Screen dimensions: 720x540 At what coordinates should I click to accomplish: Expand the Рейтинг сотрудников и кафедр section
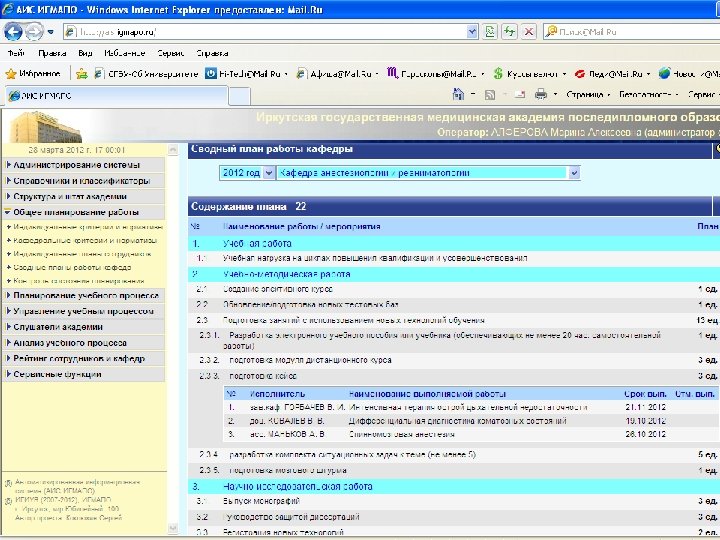(x=77, y=358)
